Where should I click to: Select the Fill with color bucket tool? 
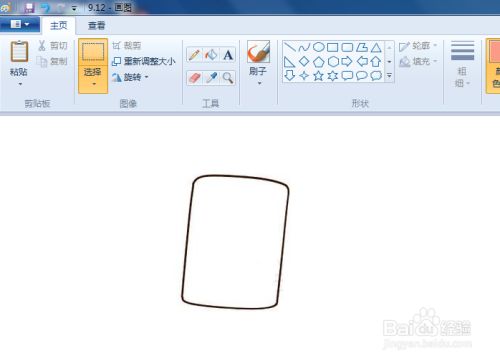point(211,55)
